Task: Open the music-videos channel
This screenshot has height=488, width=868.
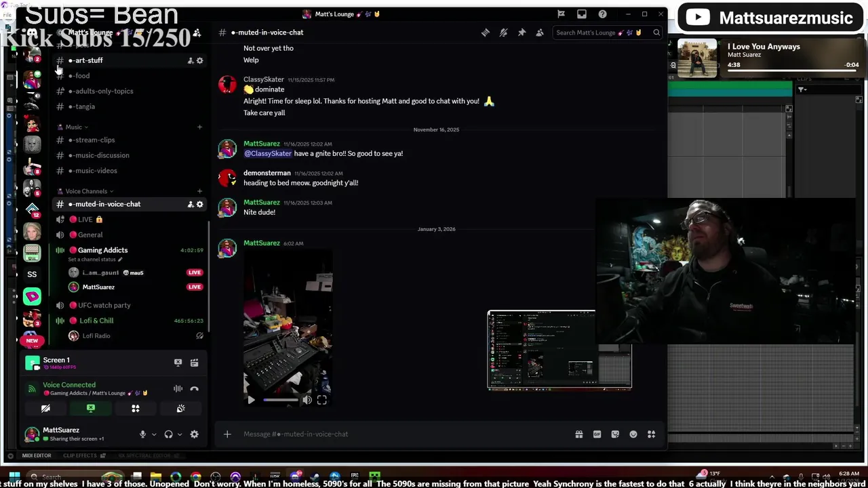Action: (129, 171)
